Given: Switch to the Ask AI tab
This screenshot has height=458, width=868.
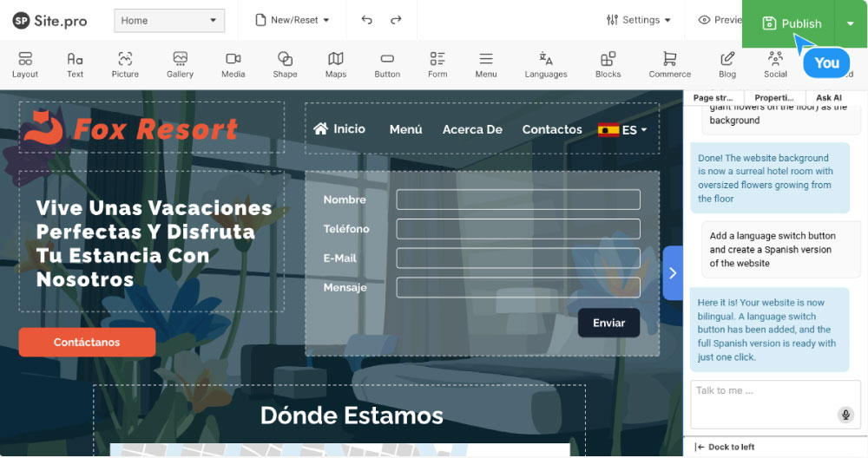Looking at the screenshot, I should click(x=829, y=98).
